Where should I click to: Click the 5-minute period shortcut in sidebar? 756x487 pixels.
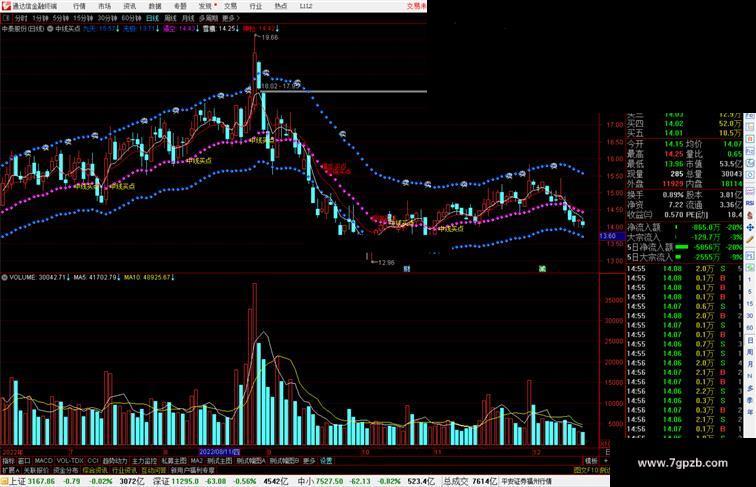[x=750, y=292]
